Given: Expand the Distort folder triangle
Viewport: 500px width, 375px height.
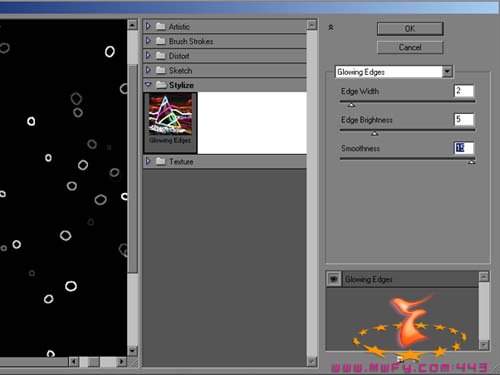Looking at the screenshot, I should pyautogui.click(x=148, y=55).
